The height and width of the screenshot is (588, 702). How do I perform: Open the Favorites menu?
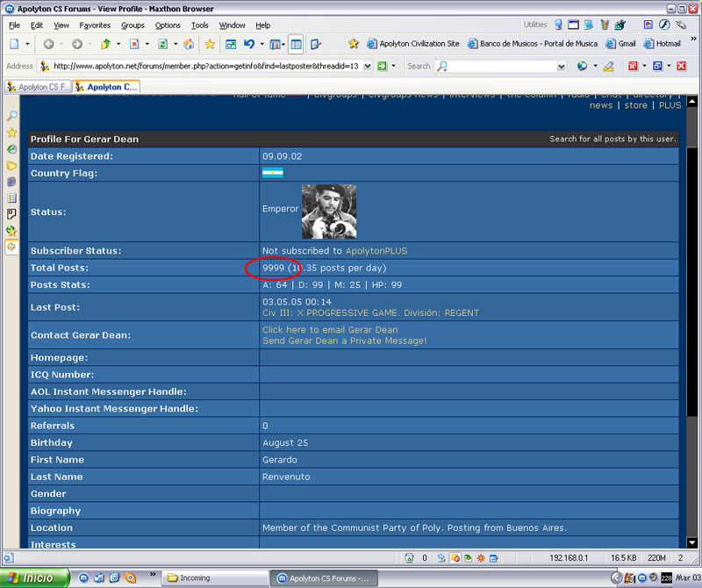click(x=95, y=25)
